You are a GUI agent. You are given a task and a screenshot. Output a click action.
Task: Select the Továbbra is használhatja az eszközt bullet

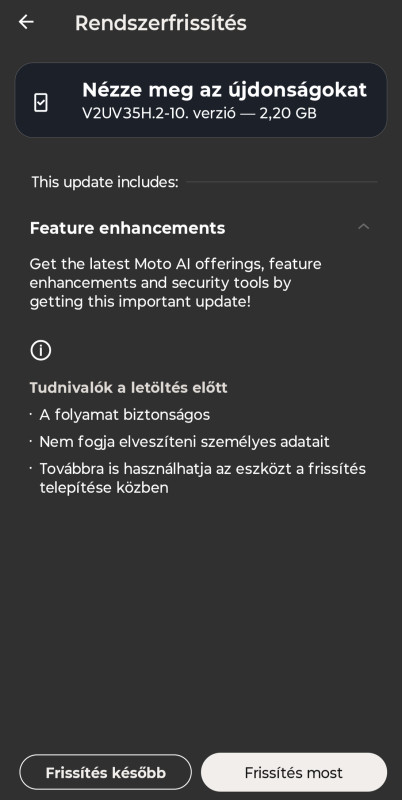(203, 478)
